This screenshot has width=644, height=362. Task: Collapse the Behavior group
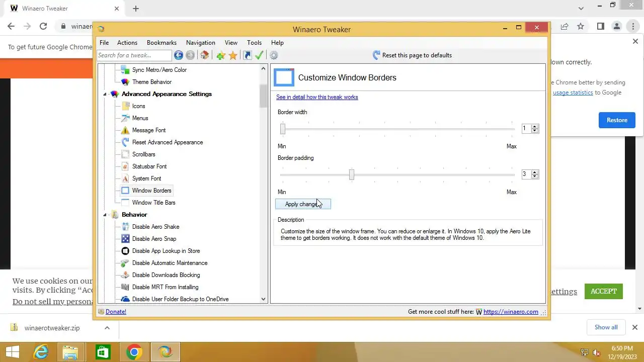(106, 215)
